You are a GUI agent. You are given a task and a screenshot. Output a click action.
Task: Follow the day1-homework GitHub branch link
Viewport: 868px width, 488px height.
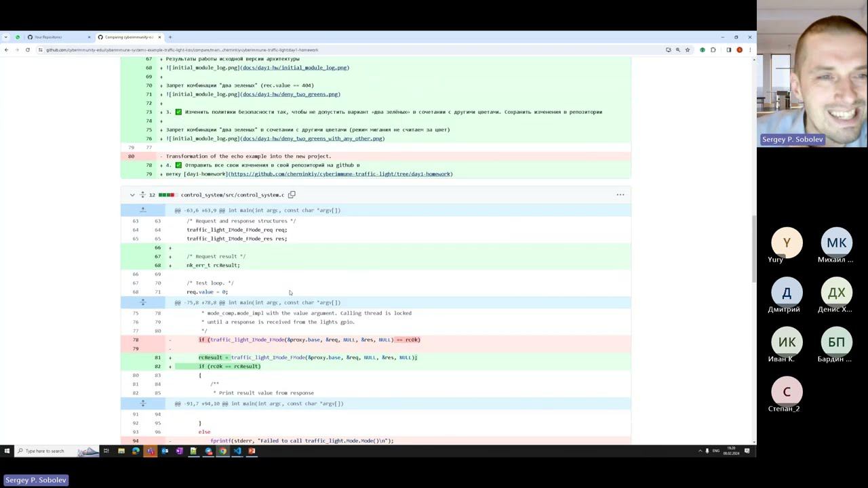pos(340,174)
